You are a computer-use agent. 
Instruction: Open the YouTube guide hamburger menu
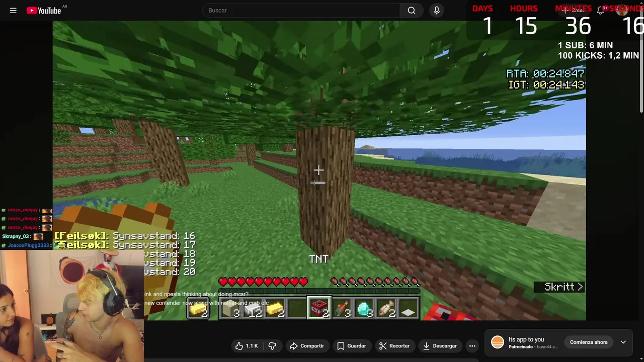13,10
